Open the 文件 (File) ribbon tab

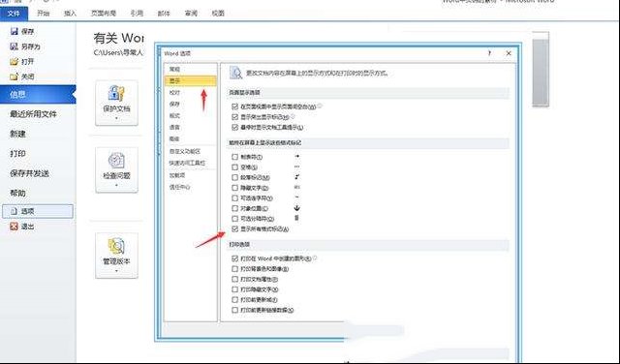[x=14, y=14]
